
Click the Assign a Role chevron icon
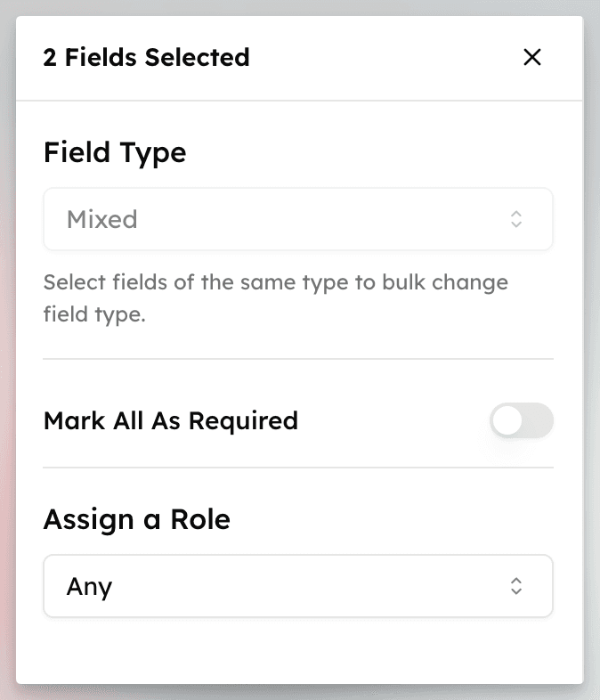pyautogui.click(x=516, y=586)
